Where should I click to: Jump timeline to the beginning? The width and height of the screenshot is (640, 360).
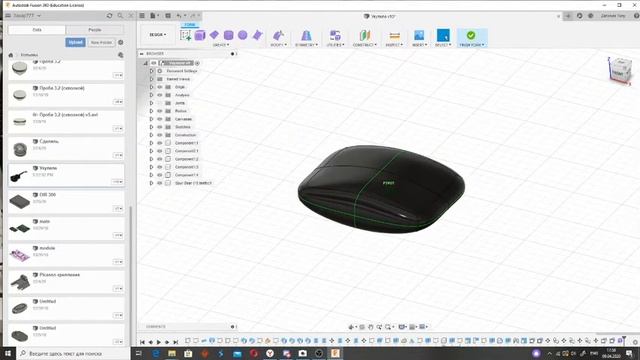coord(142,342)
